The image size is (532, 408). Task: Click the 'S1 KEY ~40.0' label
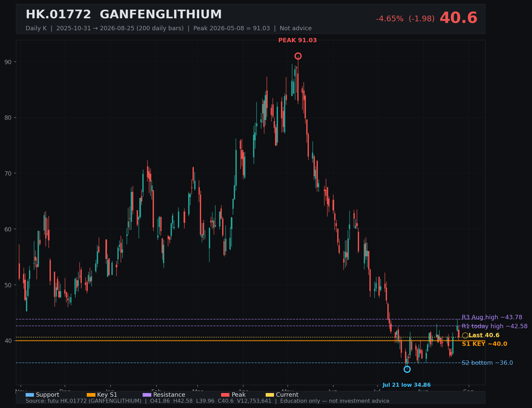tap(484, 344)
